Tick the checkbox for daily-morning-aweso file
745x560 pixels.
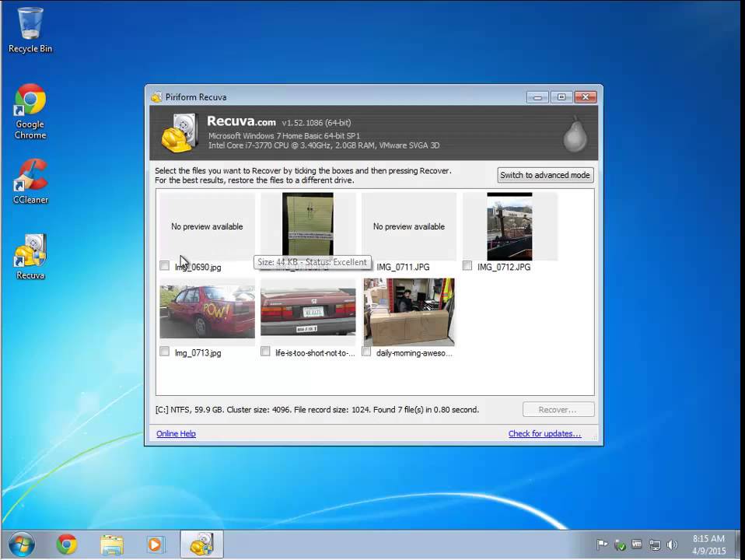(366, 352)
